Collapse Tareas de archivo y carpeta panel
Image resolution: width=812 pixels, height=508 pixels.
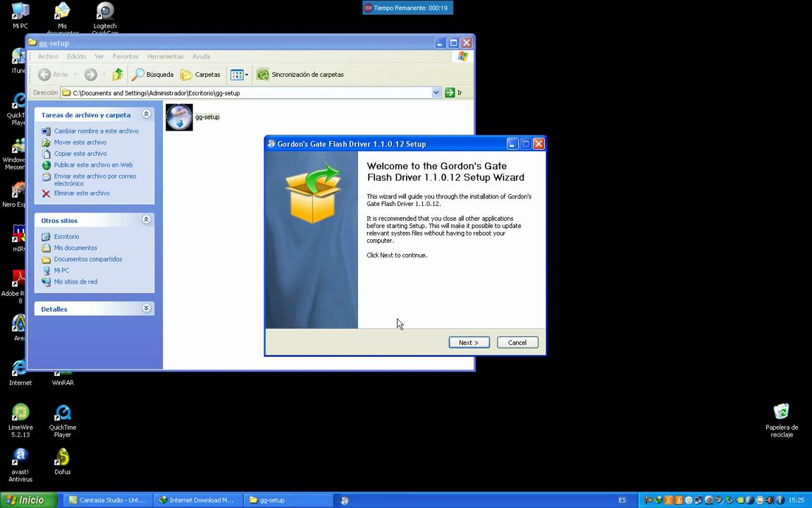tap(147, 114)
